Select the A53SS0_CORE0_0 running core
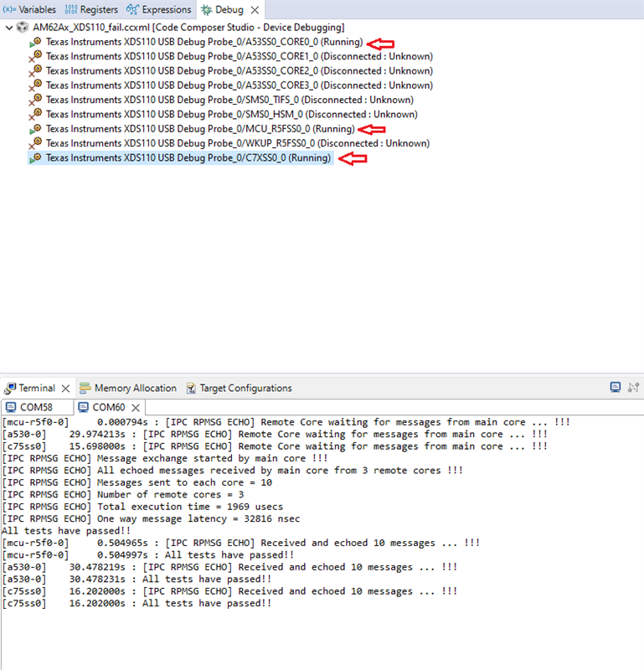 [x=204, y=42]
